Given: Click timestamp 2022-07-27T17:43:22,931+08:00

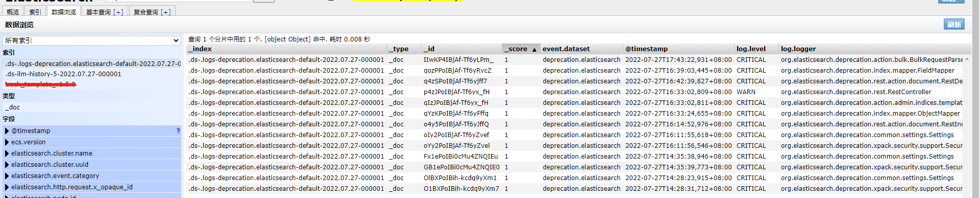Looking at the screenshot, I should [x=678, y=60].
